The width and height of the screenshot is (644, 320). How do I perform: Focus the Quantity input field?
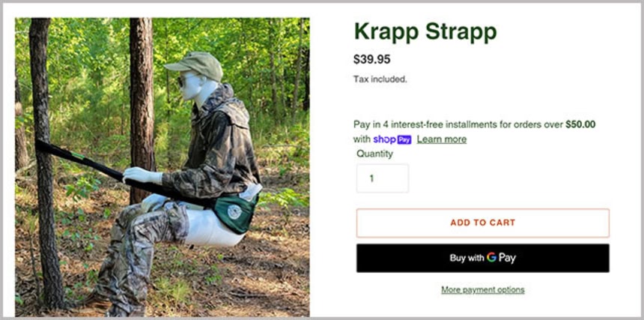point(382,178)
